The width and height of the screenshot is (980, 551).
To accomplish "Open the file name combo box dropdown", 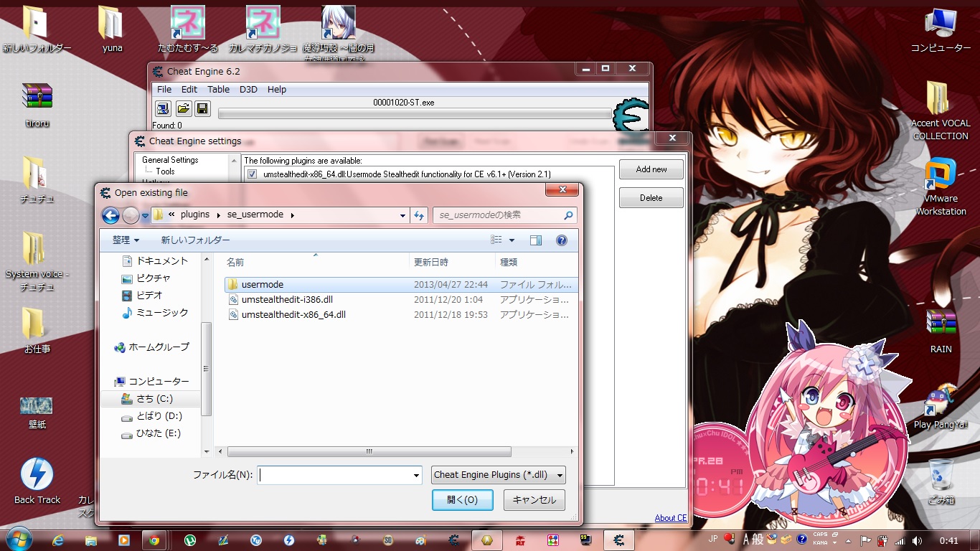I will pyautogui.click(x=416, y=475).
